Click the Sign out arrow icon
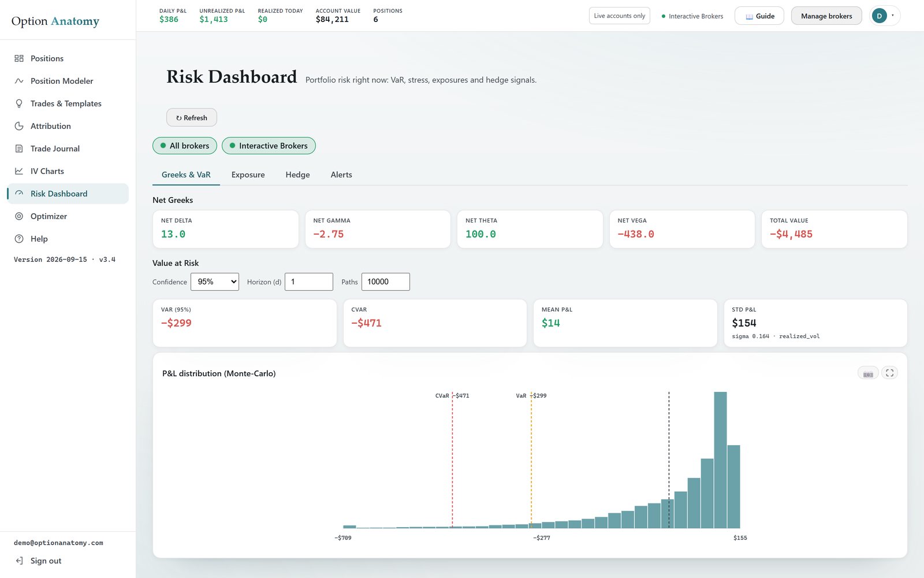Image resolution: width=924 pixels, height=578 pixels. [19, 561]
